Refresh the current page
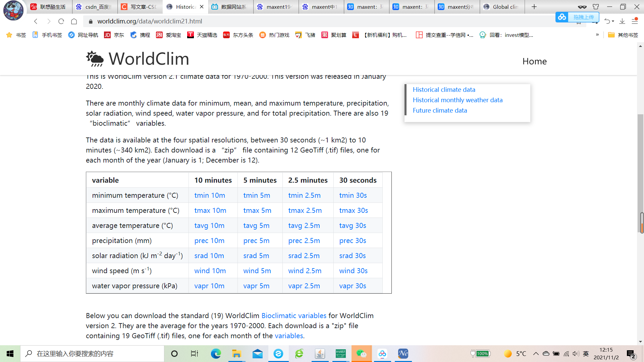Viewport: 644px width, 362px height. [61, 21]
